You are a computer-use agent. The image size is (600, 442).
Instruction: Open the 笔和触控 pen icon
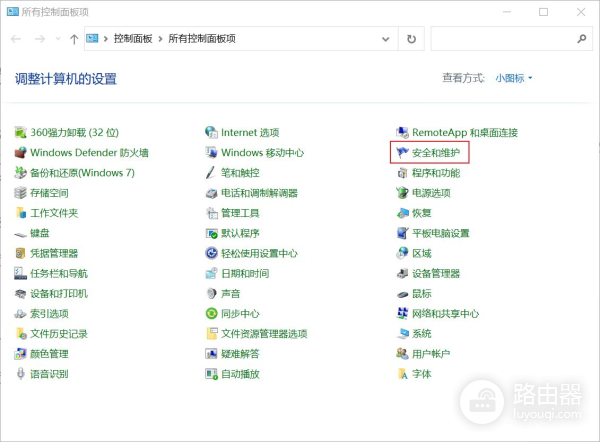coord(211,173)
